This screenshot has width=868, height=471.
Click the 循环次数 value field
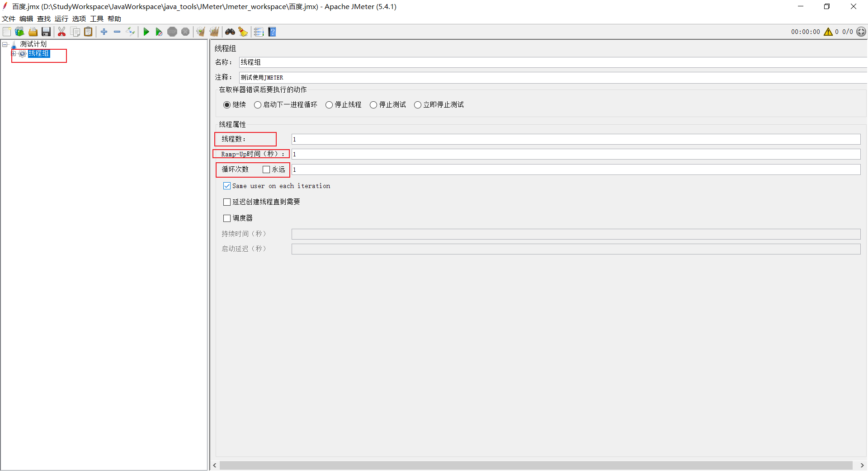pos(576,170)
